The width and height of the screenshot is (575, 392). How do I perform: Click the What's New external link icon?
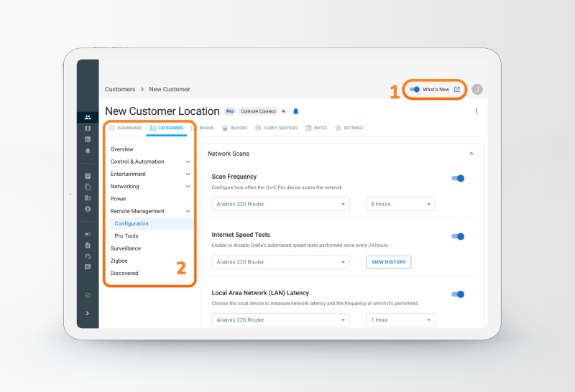pyautogui.click(x=457, y=90)
